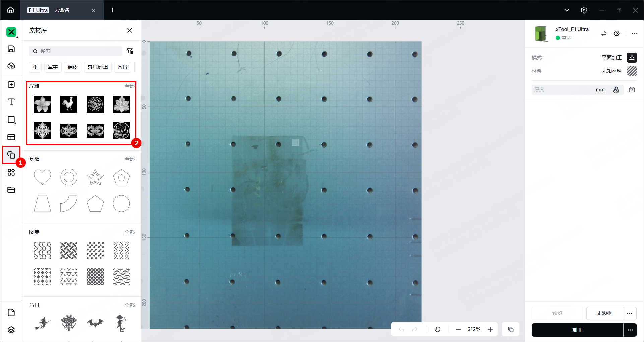The height and width of the screenshot is (342, 644).
Task: Expand more options next to 走边框
Action: [x=630, y=313]
